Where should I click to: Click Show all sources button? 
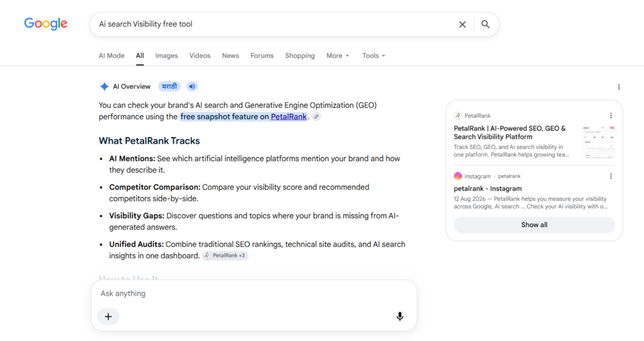(x=534, y=225)
